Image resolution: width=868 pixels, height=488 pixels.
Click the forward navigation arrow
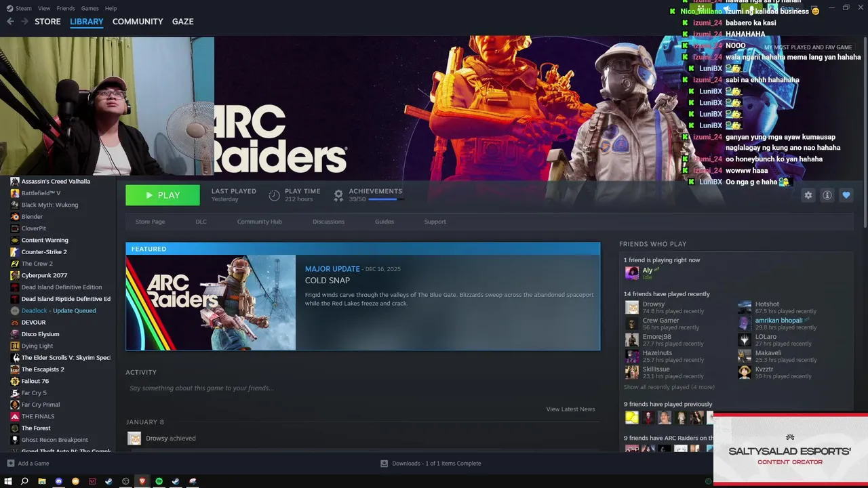coord(24,22)
